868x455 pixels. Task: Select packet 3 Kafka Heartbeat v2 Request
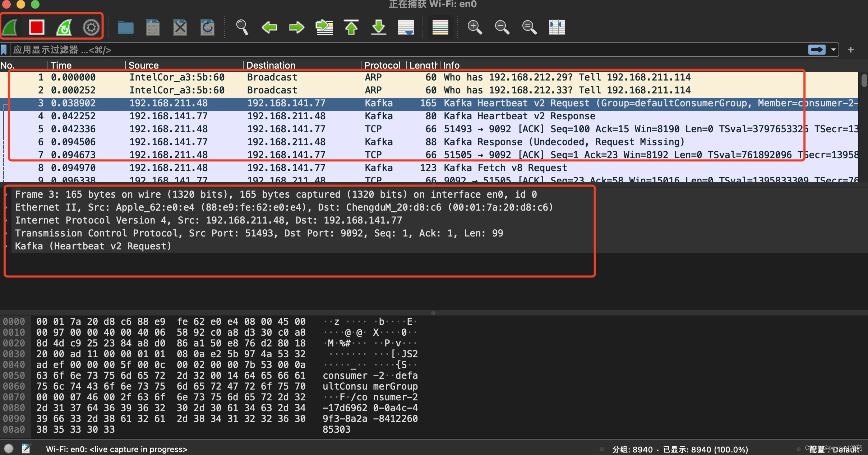coord(429,103)
